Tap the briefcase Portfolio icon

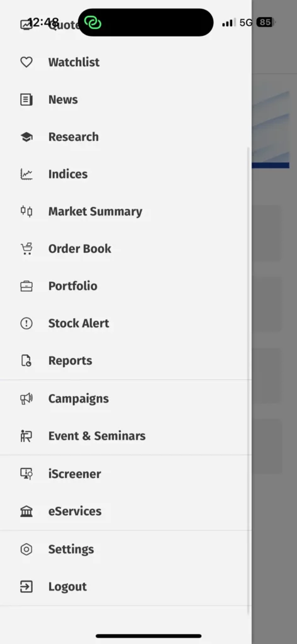click(26, 286)
